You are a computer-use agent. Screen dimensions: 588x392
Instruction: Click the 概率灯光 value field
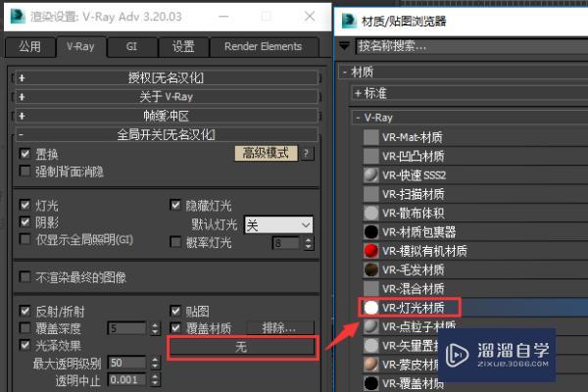(286, 243)
